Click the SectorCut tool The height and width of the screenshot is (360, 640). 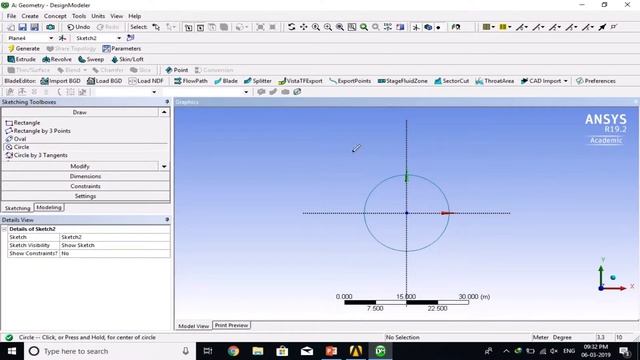click(x=451, y=81)
